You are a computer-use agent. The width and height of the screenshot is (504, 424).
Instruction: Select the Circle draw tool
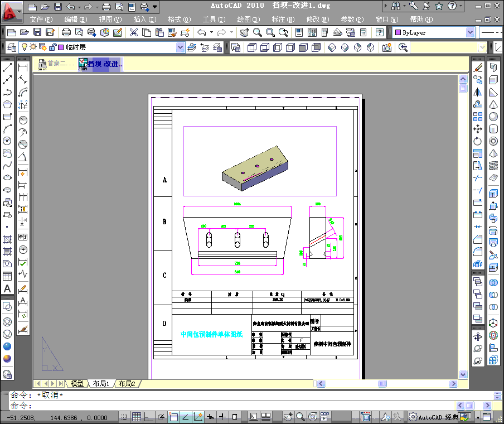click(x=7, y=141)
